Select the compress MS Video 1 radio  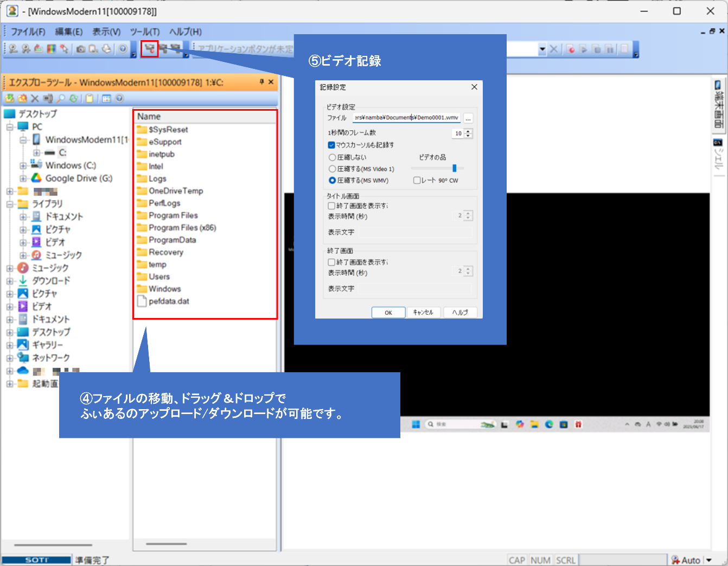tap(332, 169)
